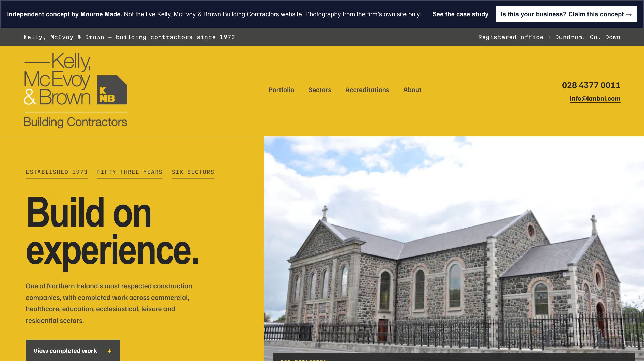Click the View completed work button
Image resolution: width=644 pixels, height=361 pixels.
tap(73, 350)
